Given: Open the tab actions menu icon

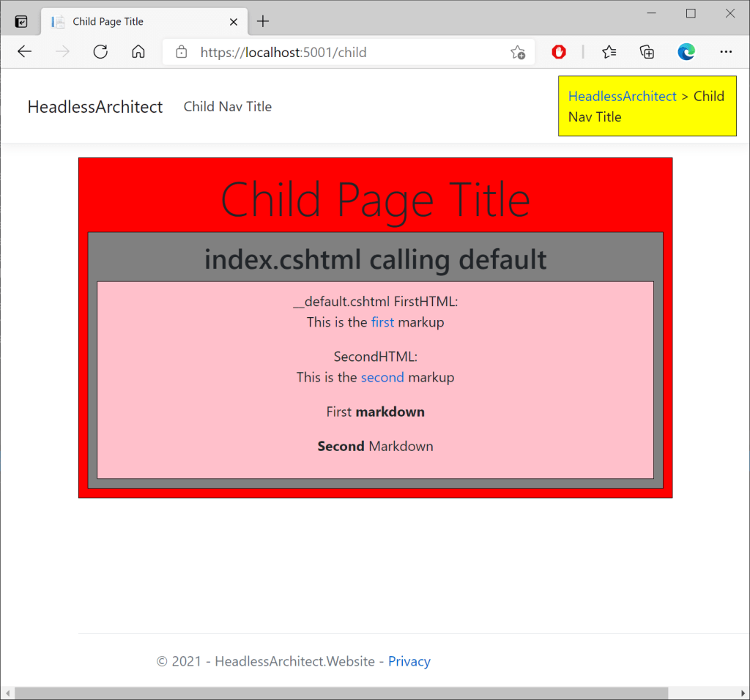Looking at the screenshot, I should tap(21, 21).
